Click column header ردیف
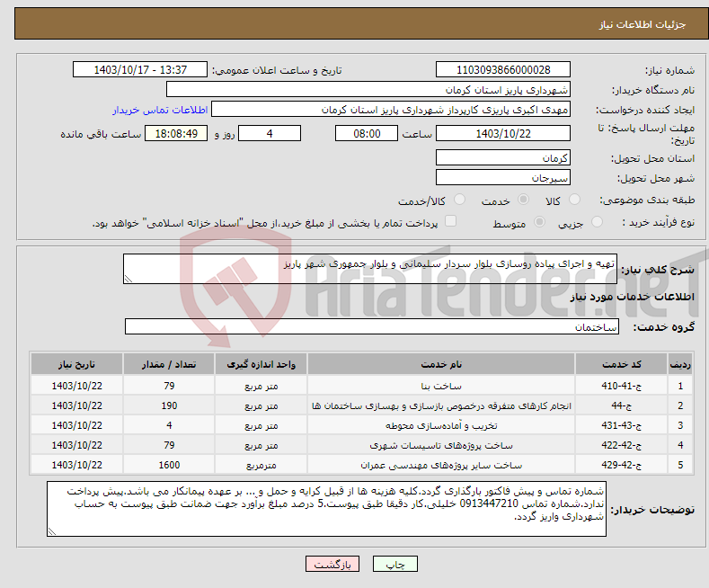The width and height of the screenshot is (709, 588). point(680,364)
